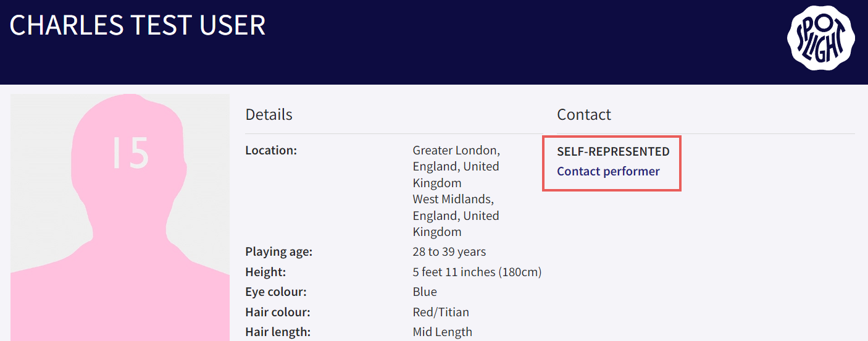
Task: Click the CHARLES TEST USER page title
Action: pos(138,25)
